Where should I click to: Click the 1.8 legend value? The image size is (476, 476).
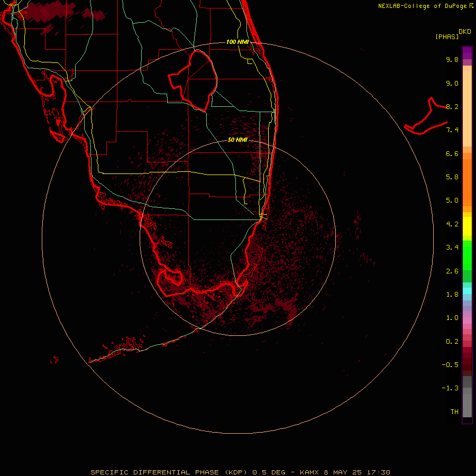(x=452, y=295)
